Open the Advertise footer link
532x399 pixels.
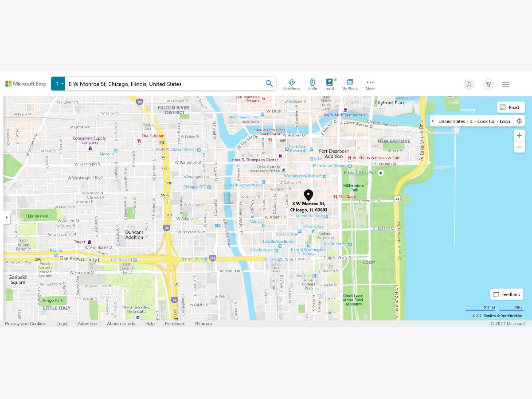point(87,324)
